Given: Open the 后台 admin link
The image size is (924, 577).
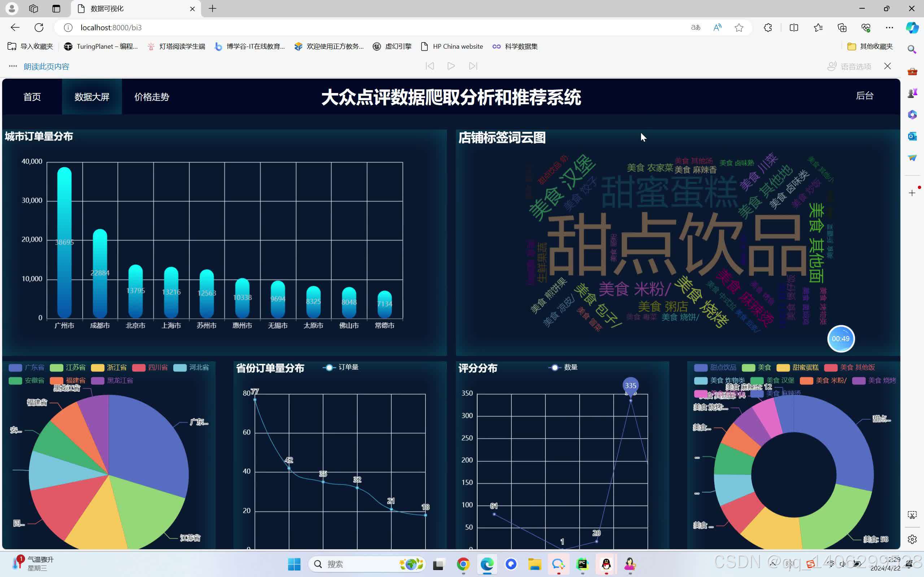Looking at the screenshot, I should [864, 96].
